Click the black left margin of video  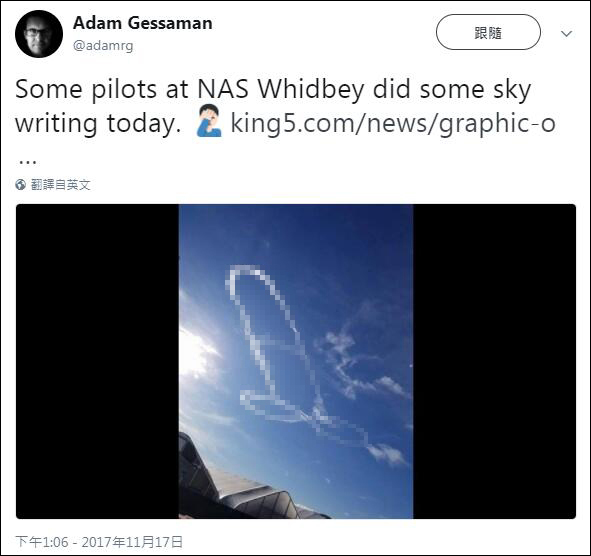(x=97, y=361)
